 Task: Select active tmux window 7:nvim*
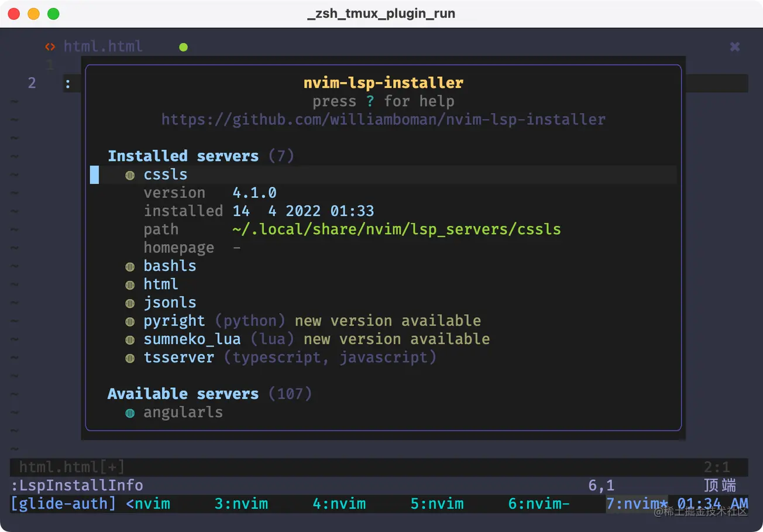click(637, 503)
